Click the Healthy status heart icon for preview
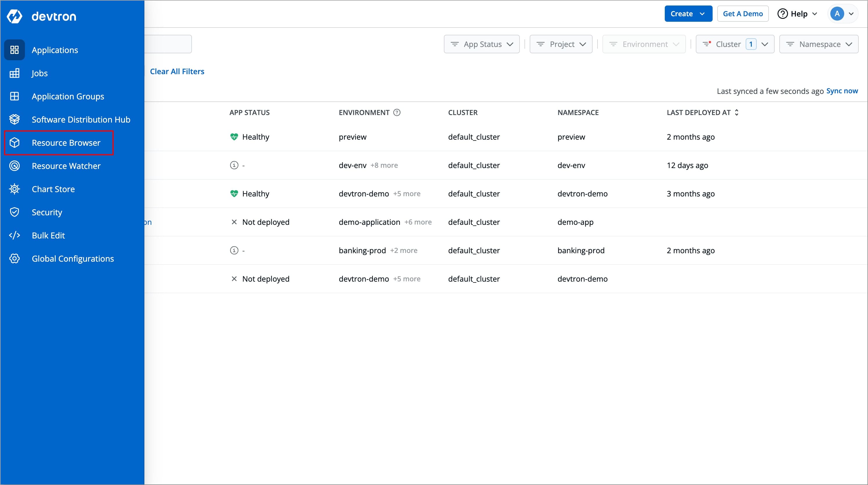The width and height of the screenshot is (868, 485). pyautogui.click(x=234, y=136)
